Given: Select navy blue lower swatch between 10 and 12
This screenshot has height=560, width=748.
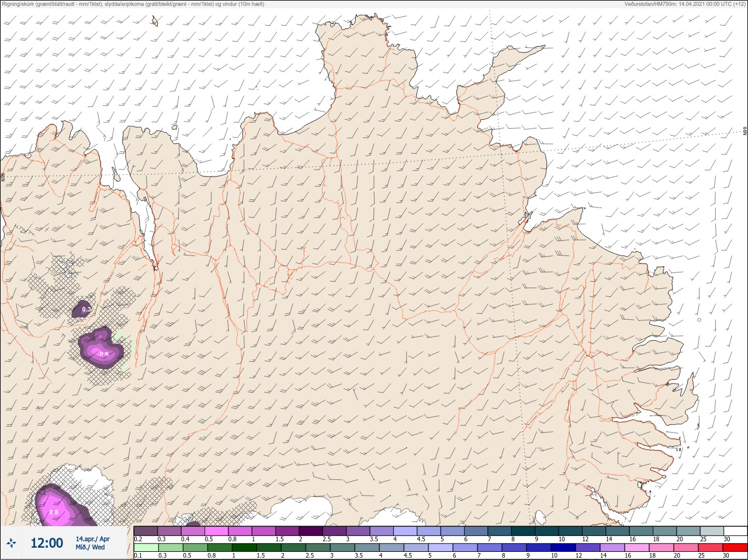Looking at the screenshot, I should click(x=564, y=548).
